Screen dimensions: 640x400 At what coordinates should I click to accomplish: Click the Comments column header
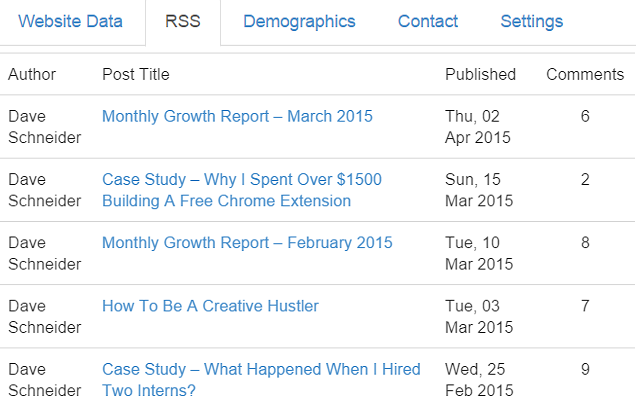point(584,74)
